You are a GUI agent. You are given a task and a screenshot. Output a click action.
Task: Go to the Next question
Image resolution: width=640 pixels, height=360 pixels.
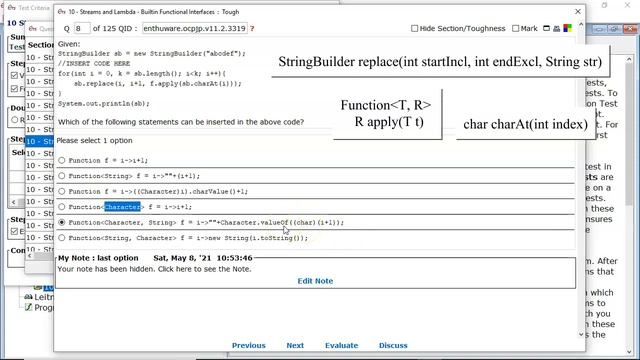tap(295, 345)
